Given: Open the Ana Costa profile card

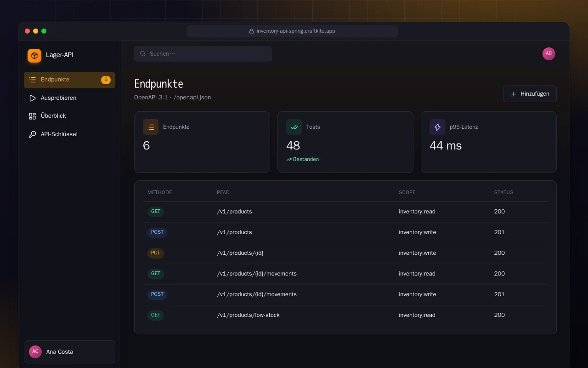Looking at the screenshot, I should (69, 352).
